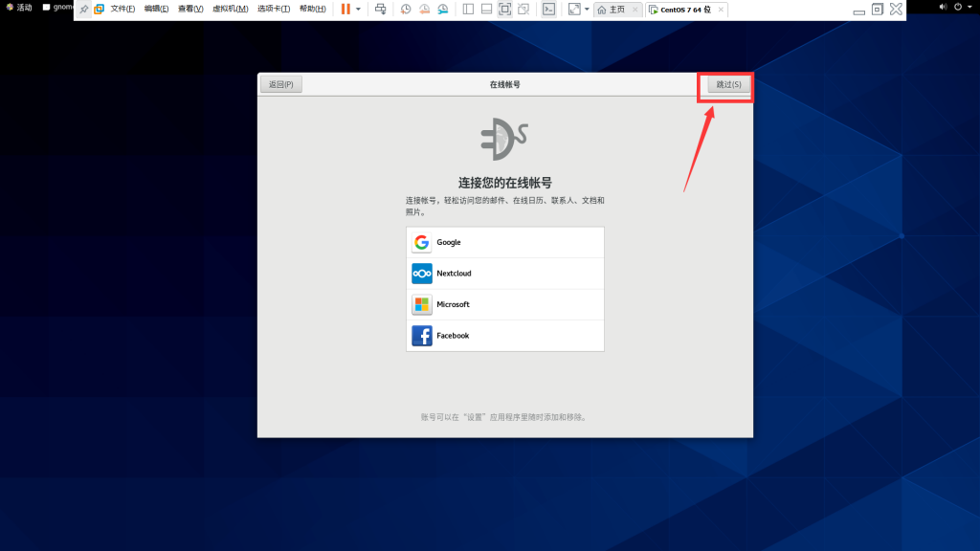Click the Google logo icon
The width and height of the screenshot is (980, 551).
pyautogui.click(x=422, y=242)
